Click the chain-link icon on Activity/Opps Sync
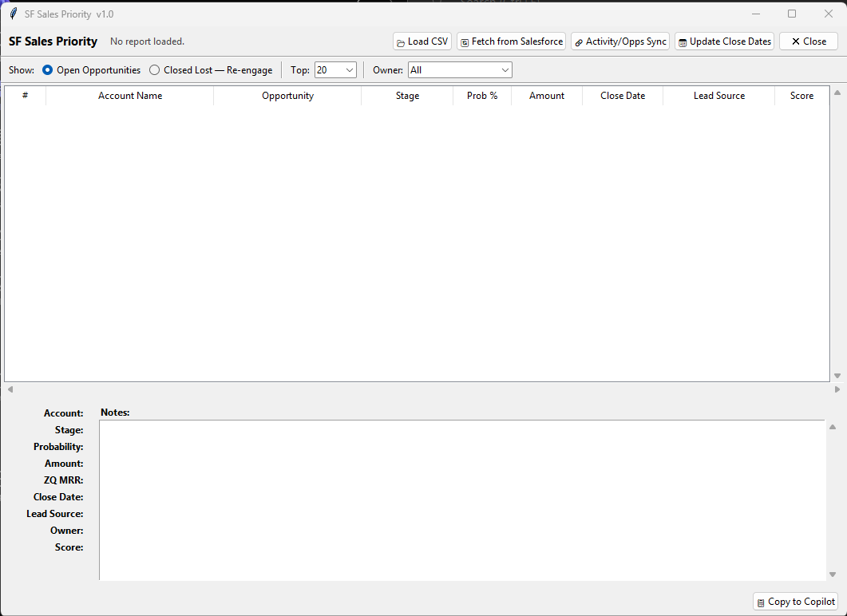This screenshot has height=616, width=847. coord(578,41)
